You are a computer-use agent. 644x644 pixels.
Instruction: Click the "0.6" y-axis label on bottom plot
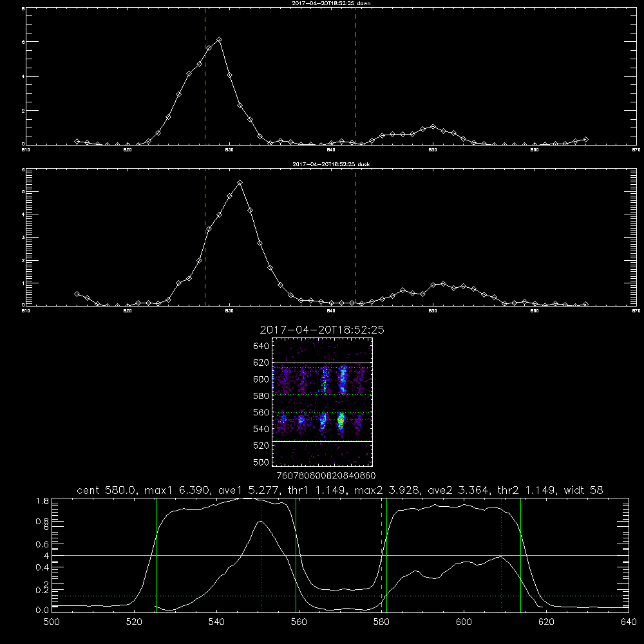click(x=43, y=544)
